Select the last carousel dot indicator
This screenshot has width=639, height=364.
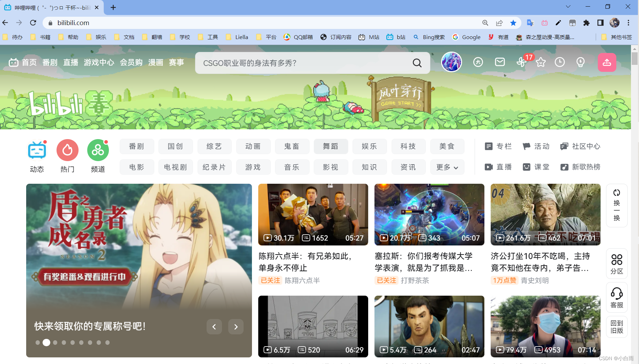point(107,342)
